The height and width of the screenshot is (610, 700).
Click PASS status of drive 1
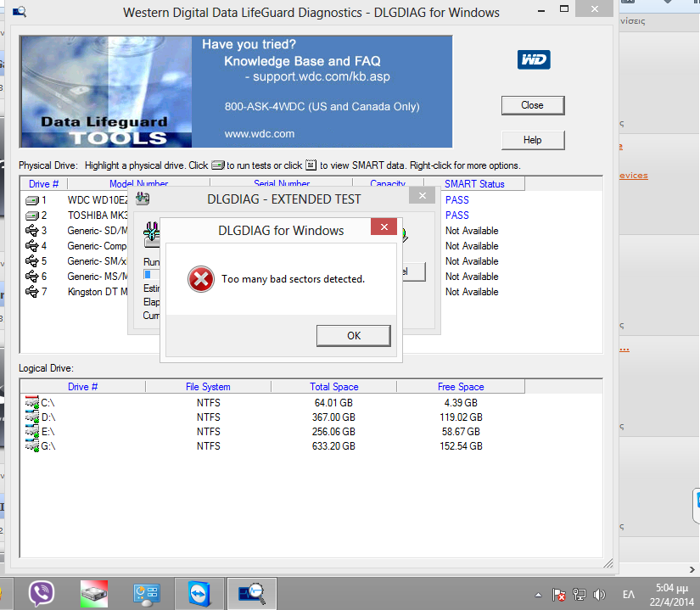coord(457,200)
